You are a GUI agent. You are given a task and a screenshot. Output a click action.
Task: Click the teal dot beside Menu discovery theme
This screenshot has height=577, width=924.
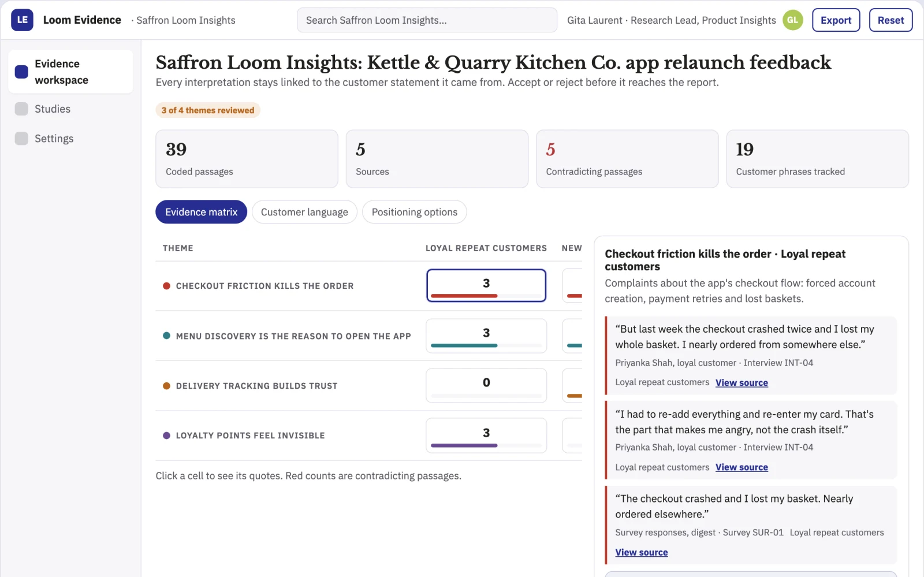click(x=166, y=336)
